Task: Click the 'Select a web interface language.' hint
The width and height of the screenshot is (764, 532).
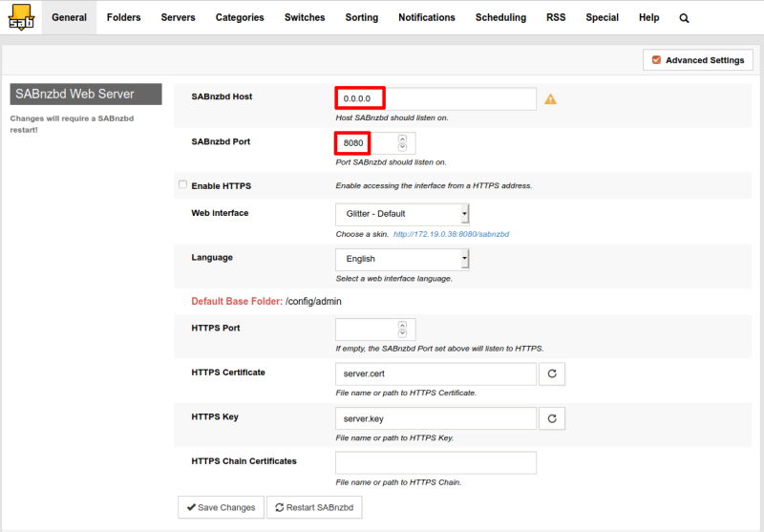Action: click(393, 279)
